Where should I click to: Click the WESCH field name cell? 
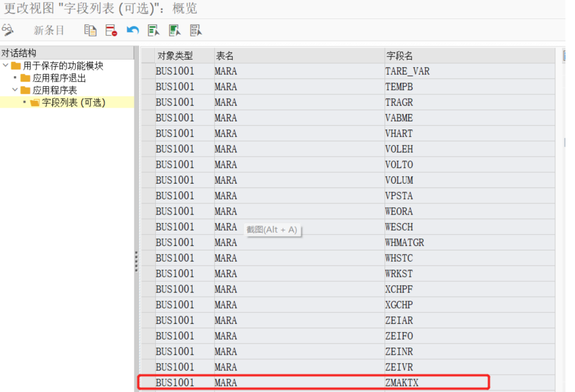click(x=470, y=227)
